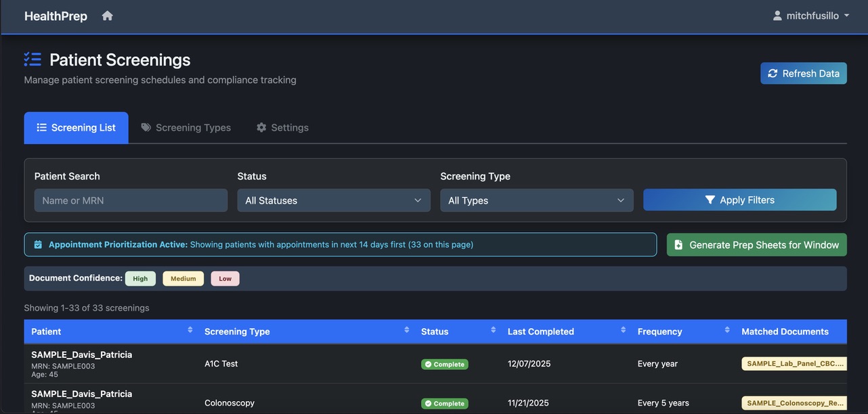Open the Status filter dropdown

tap(333, 200)
